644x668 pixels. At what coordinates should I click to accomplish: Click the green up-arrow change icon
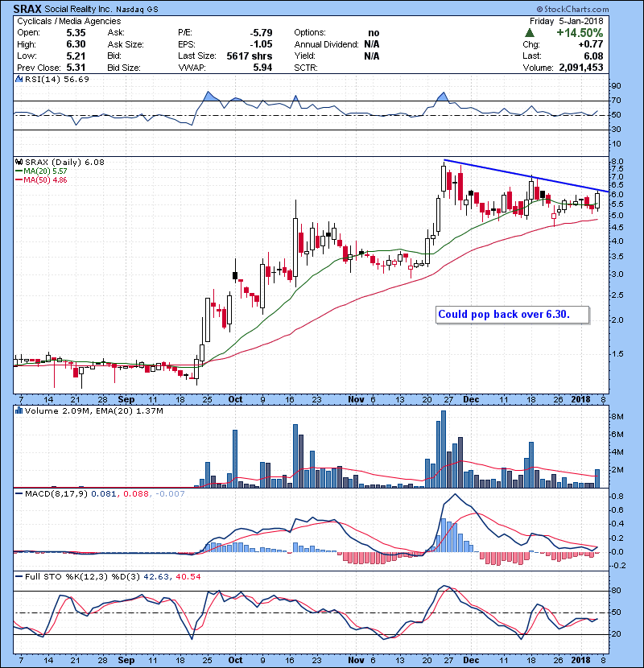(x=530, y=33)
